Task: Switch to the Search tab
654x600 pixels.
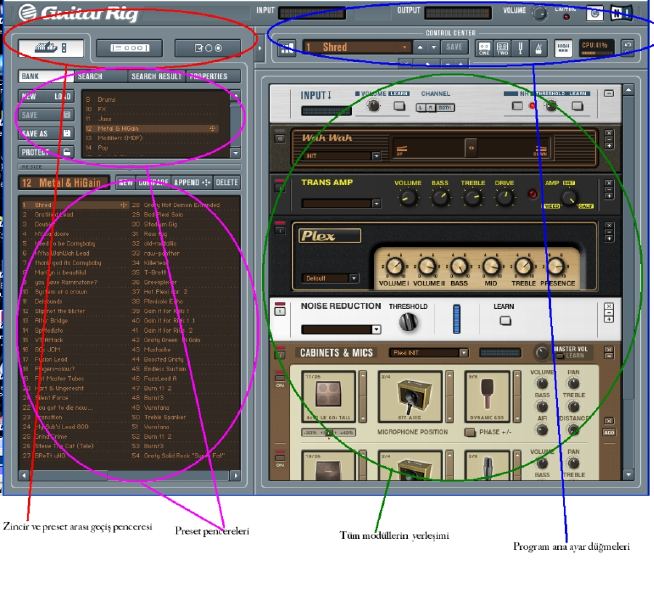Action: click(90, 76)
